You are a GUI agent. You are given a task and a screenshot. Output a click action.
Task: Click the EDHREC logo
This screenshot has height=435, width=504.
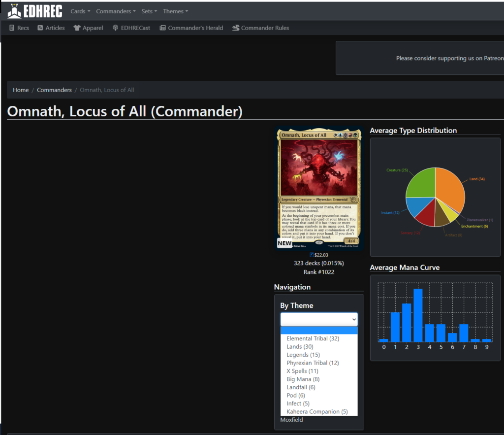tap(35, 11)
